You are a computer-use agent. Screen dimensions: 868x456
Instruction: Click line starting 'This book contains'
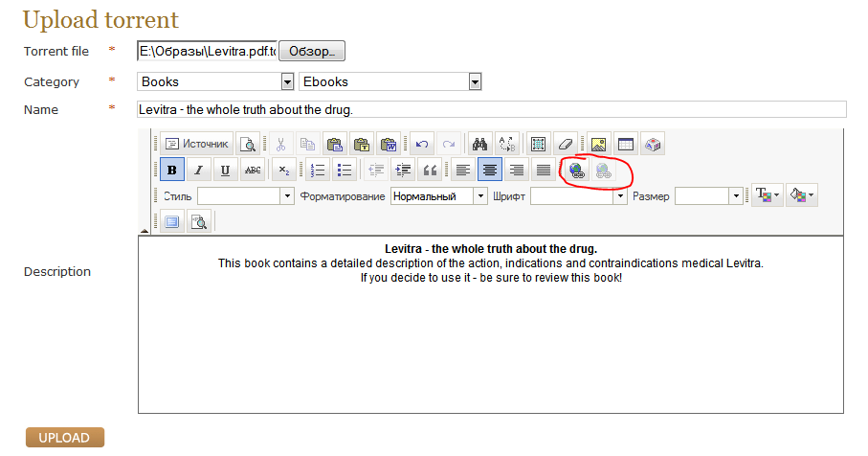click(491, 263)
